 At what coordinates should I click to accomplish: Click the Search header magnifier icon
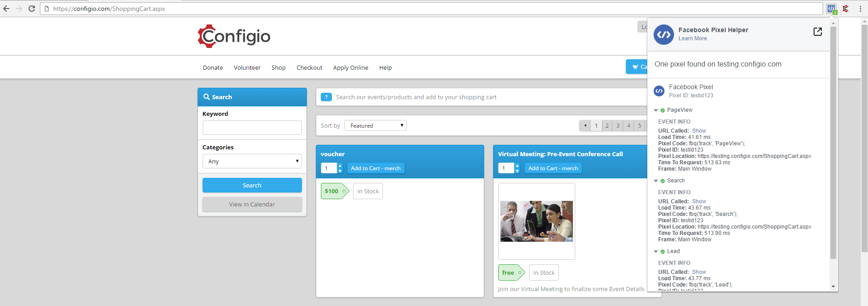pos(207,97)
